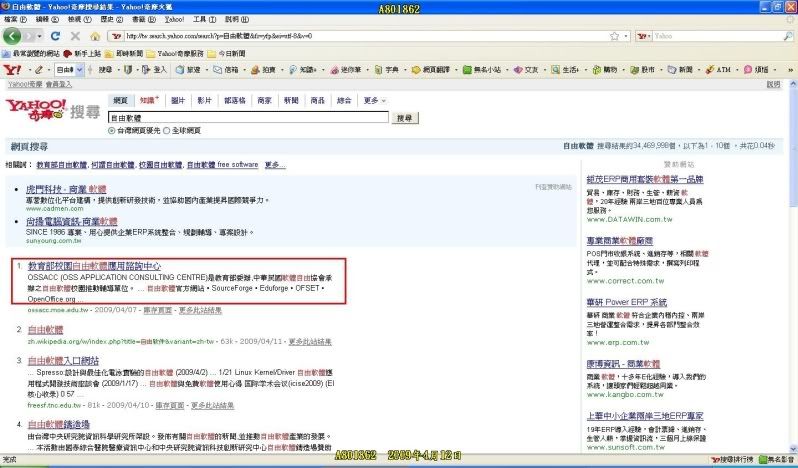Open the 檔案 (F) menu

15,19
